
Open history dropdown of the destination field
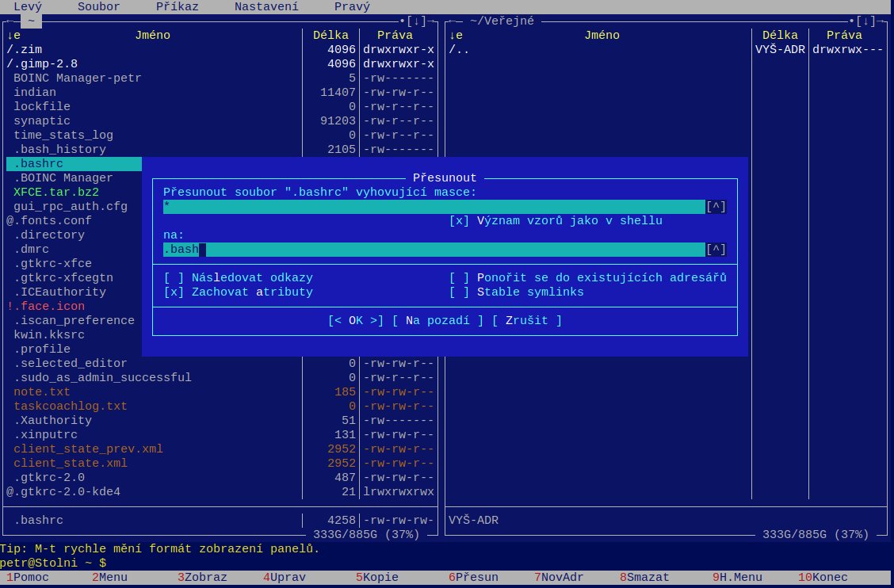tap(716, 250)
